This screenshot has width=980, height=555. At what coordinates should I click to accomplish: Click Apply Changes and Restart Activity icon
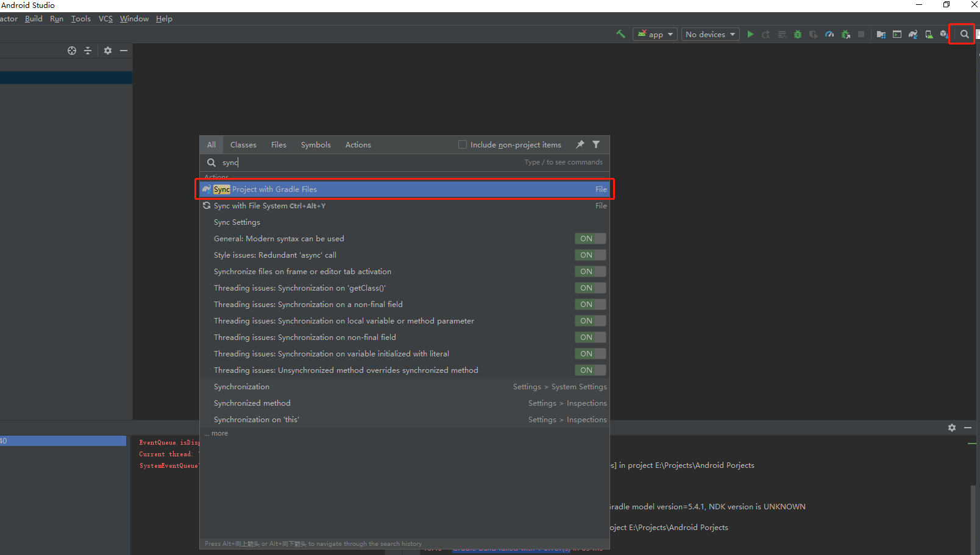(766, 34)
